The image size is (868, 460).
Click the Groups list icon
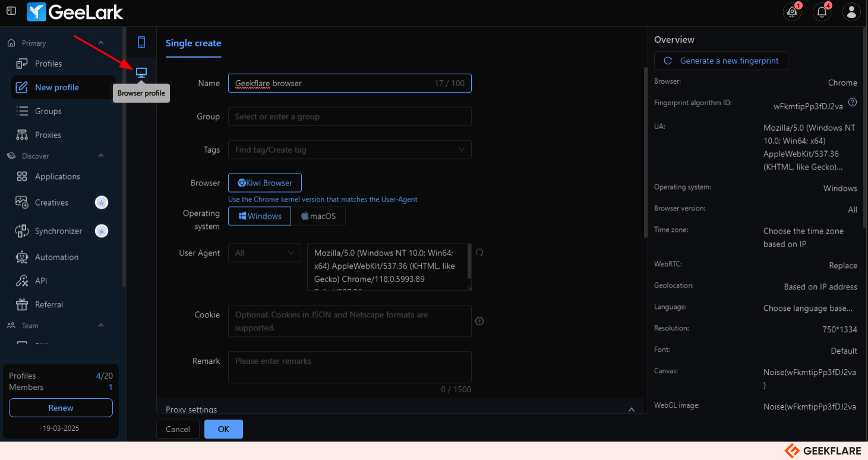click(22, 111)
